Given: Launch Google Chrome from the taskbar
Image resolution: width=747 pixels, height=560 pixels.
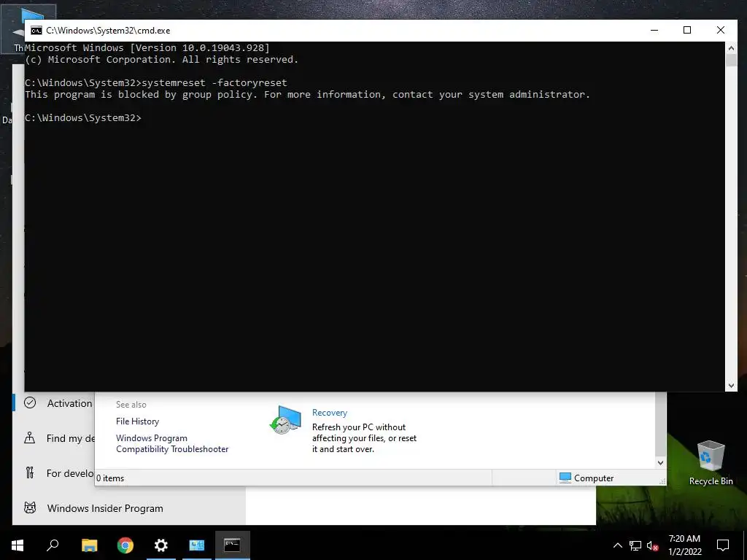Looking at the screenshot, I should pos(125,545).
